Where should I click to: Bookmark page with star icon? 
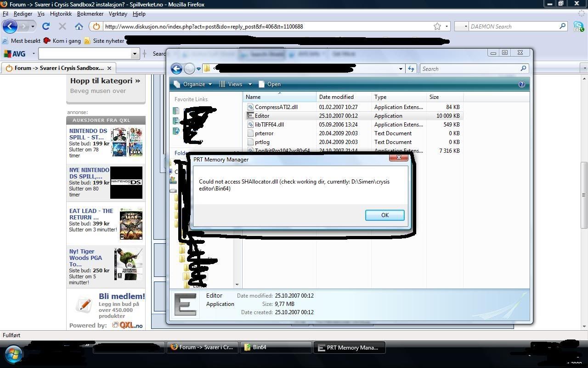(x=437, y=26)
